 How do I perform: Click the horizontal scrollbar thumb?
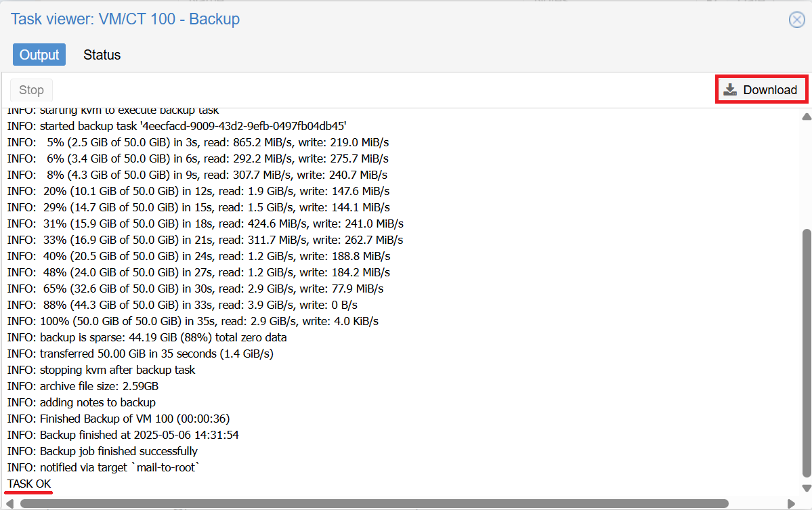pyautogui.click(x=372, y=503)
